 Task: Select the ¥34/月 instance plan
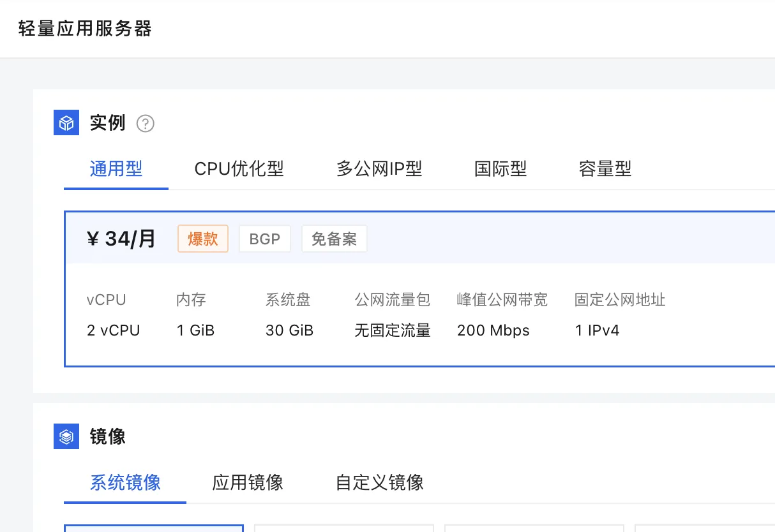point(121,239)
